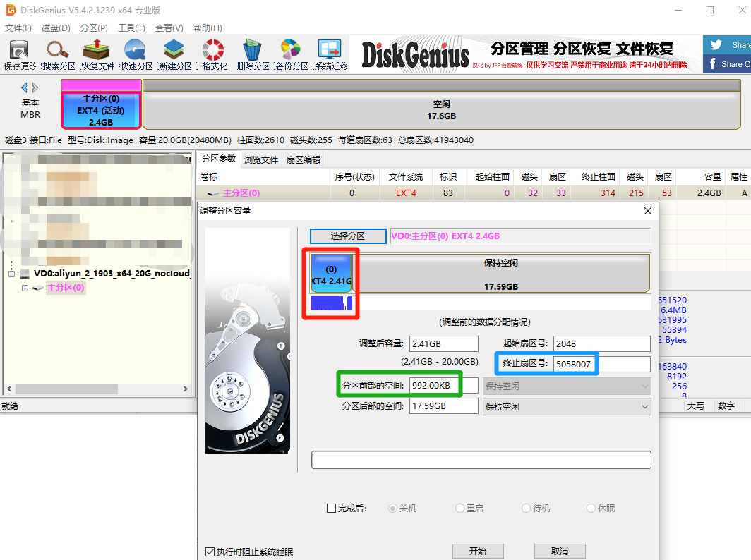Expand the 主分区(0) tree node
Screen dimensions: 751x560
point(25,288)
